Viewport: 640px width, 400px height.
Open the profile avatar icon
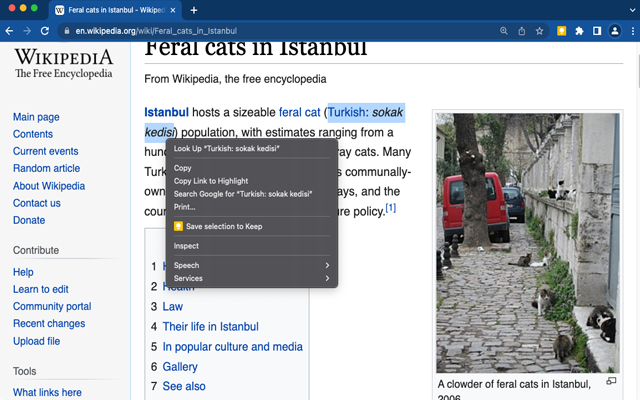pos(615,31)
